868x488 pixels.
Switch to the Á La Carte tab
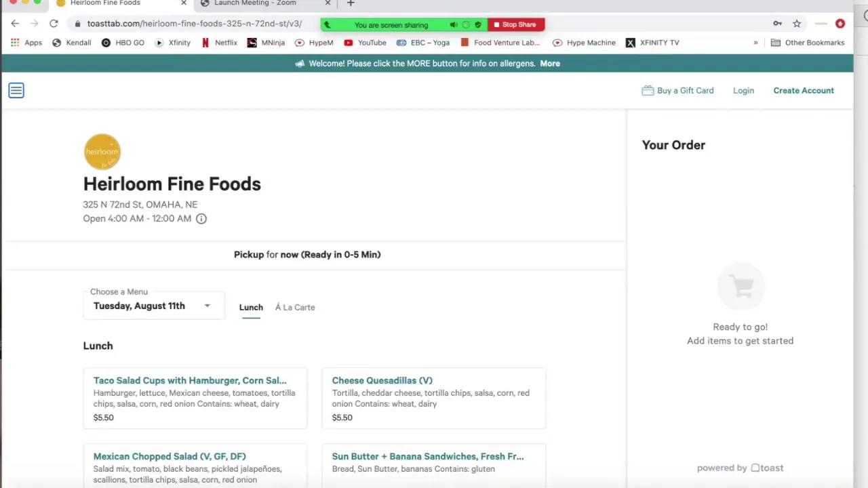(x=295, y=308)
